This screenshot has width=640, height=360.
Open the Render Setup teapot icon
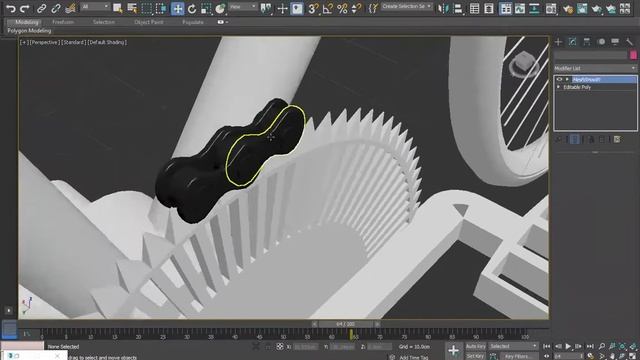567,8
